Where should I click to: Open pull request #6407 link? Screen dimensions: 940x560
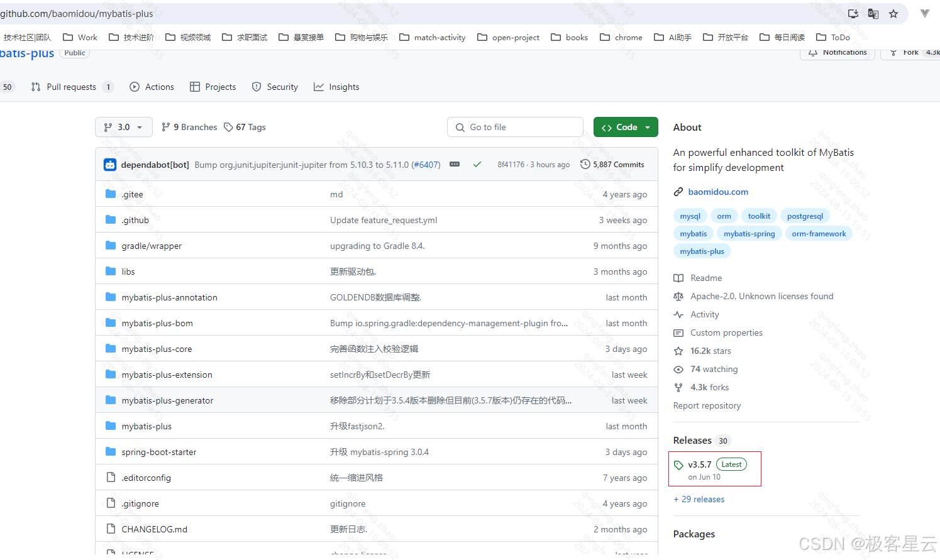pyautogui.click(x=426, y=165)
